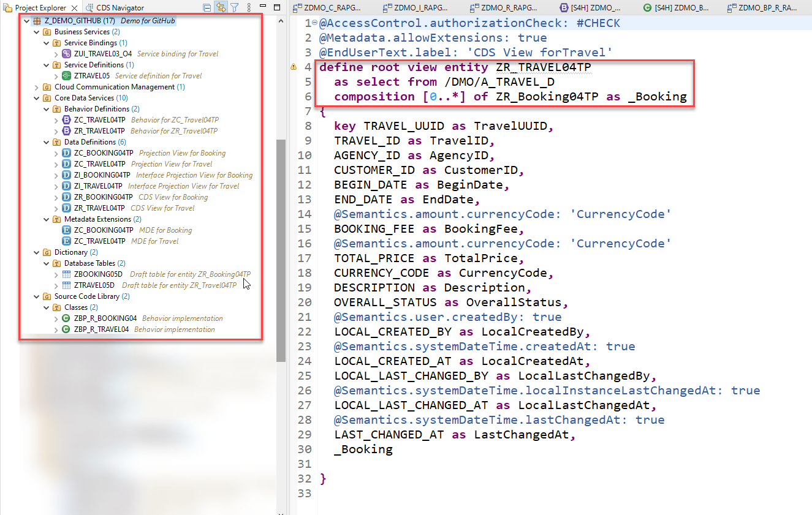Collapse all in Project Explorer toolbar
Image resolution: width=812 pixels, height=515 pixels.
coord(207,8)
